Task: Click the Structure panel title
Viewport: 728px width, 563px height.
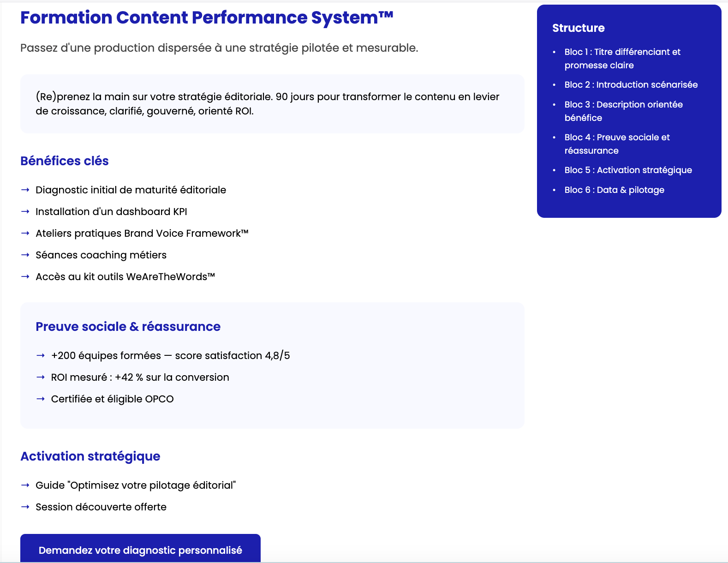Action: click(x=578, y=28)
